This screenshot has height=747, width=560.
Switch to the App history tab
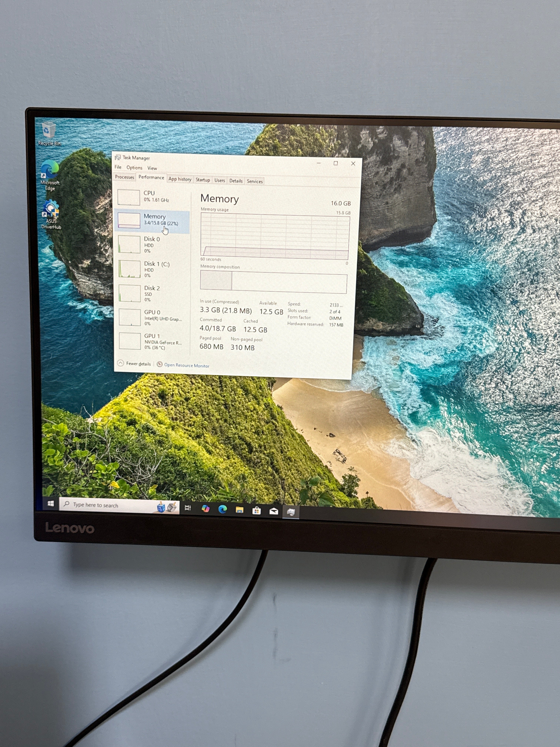(180, 179)
